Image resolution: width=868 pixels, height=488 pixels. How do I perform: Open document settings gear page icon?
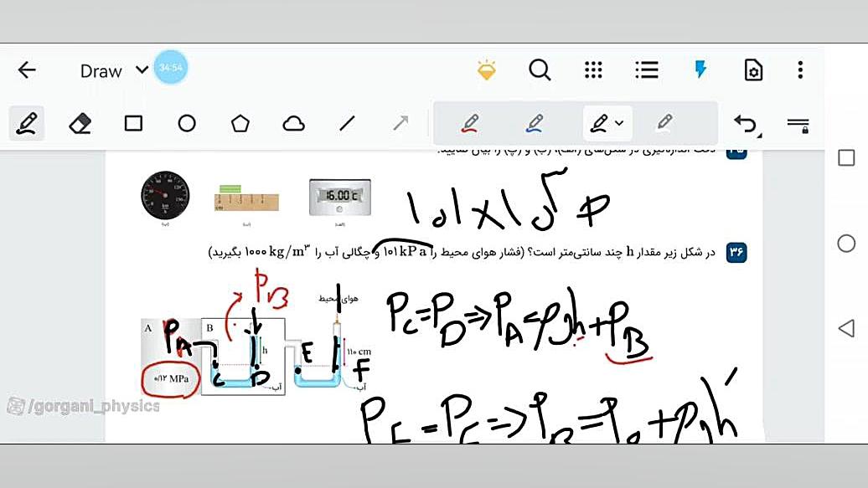753,70
